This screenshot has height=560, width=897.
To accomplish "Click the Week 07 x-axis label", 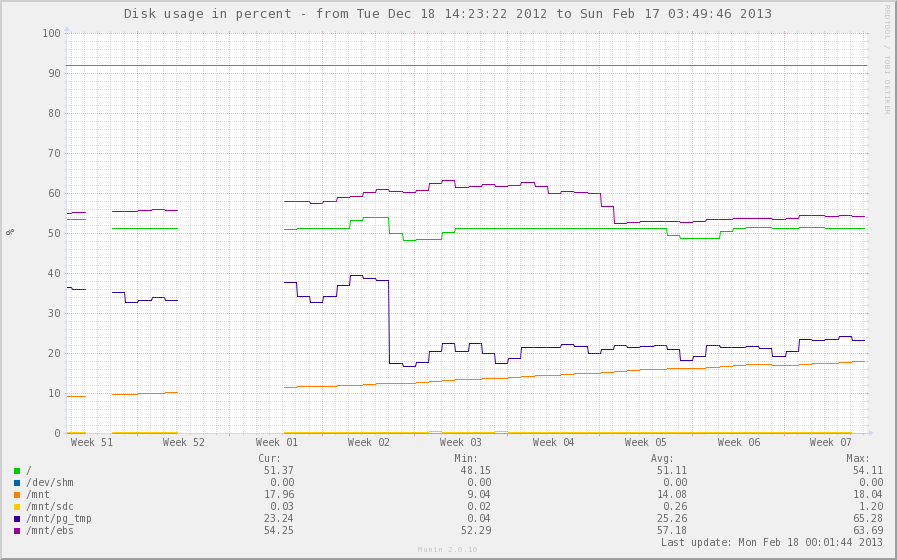I will pos(830,443).
